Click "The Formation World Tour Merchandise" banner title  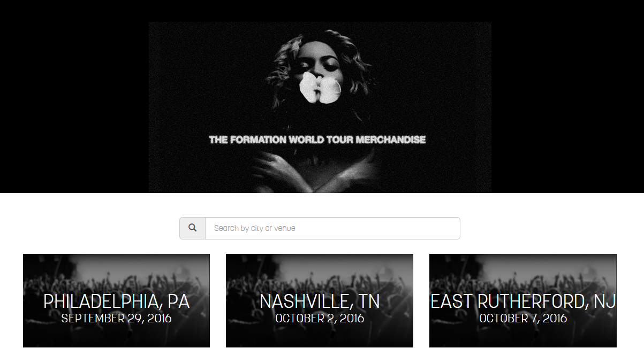click(317, 140)
